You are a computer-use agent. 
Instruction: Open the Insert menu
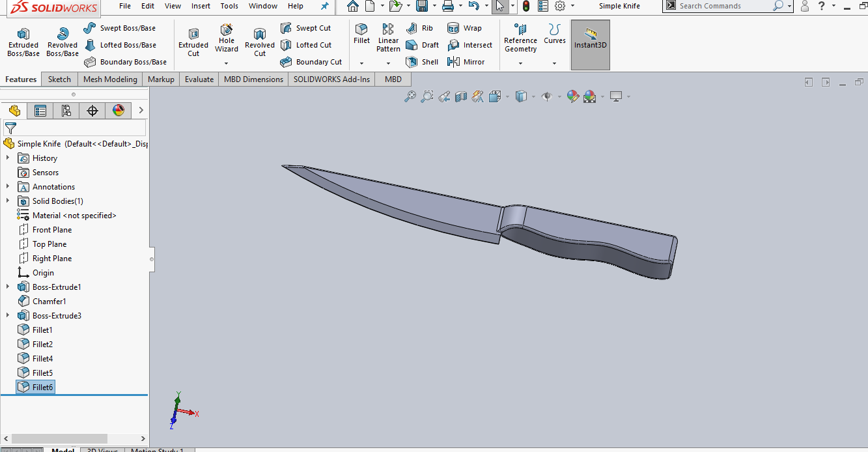pyautogui.click(x=201, y=6)
